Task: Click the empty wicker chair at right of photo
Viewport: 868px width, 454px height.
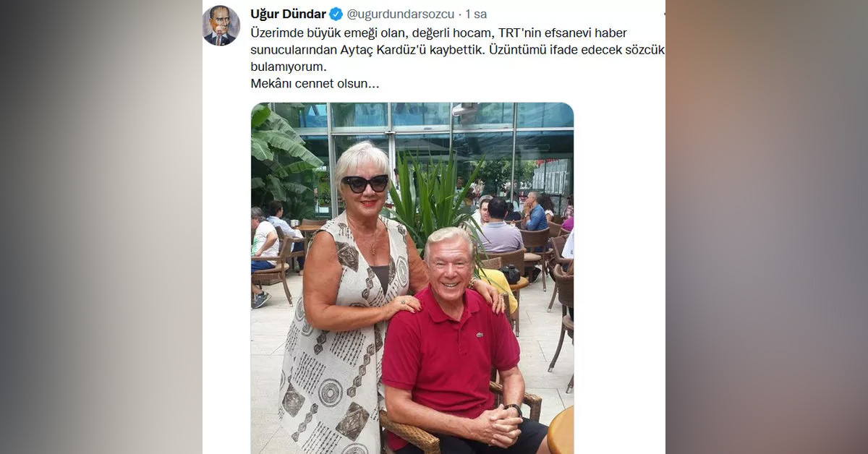Action: click(x=560, y=318)
